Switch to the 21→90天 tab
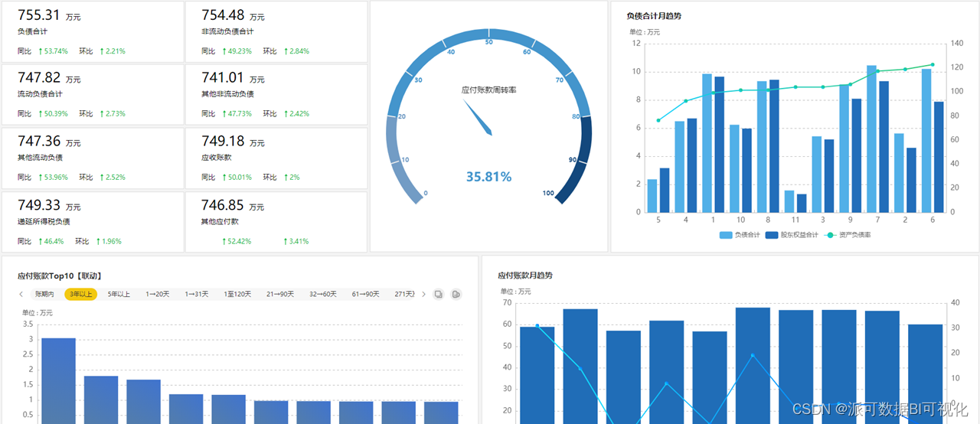 280,294
